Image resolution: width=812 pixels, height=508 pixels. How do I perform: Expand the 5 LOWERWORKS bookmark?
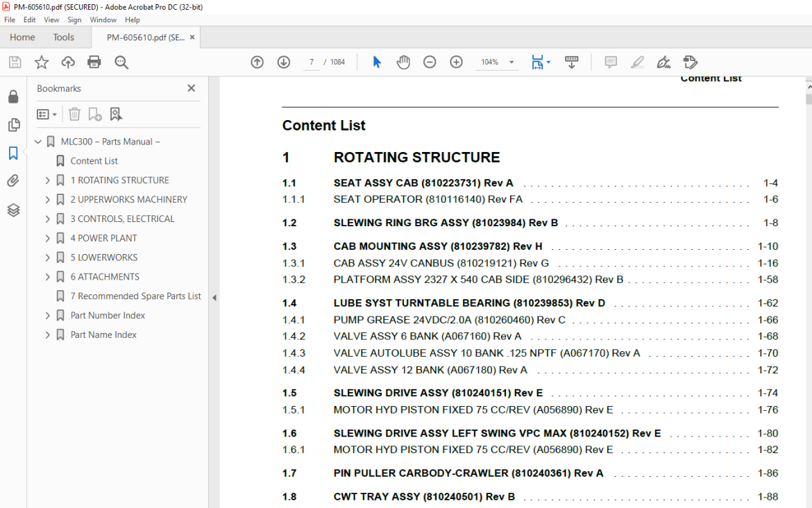point(48,257)
